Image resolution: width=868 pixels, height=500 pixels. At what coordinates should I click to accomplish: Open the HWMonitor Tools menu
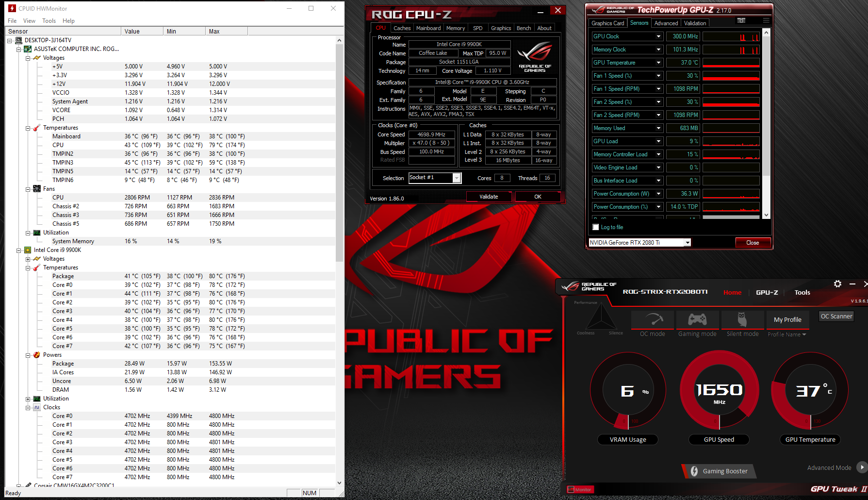point(49,21)
